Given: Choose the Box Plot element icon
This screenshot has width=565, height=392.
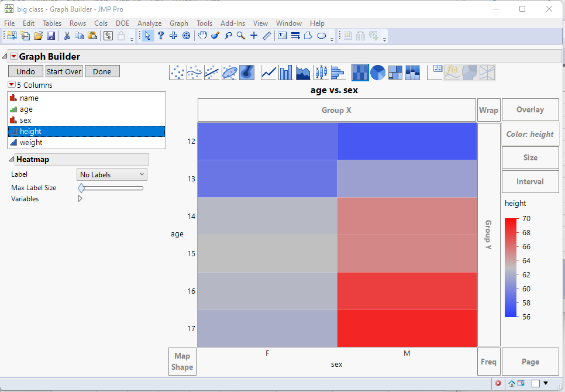Looking at the screenshot, I should tap(320, 72).
